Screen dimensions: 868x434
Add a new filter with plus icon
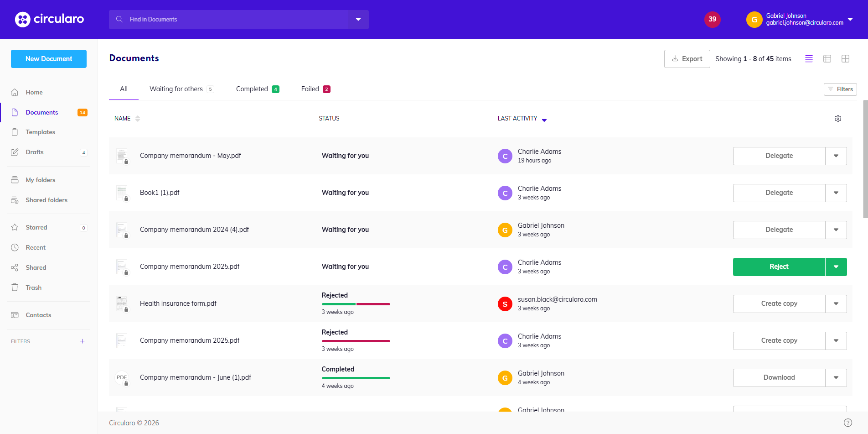click(82, 341)
